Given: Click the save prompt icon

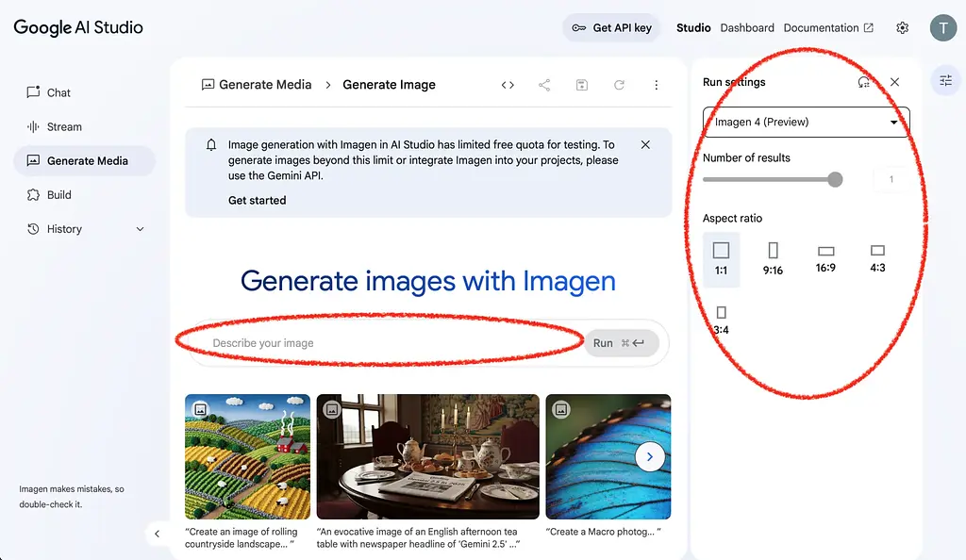Looking at the screenshot, I should pos(582,84).
